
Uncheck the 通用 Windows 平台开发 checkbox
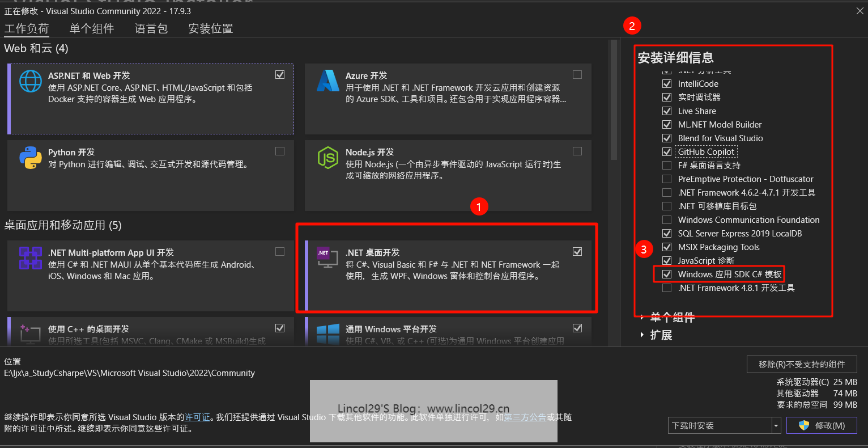click(577, 328)
